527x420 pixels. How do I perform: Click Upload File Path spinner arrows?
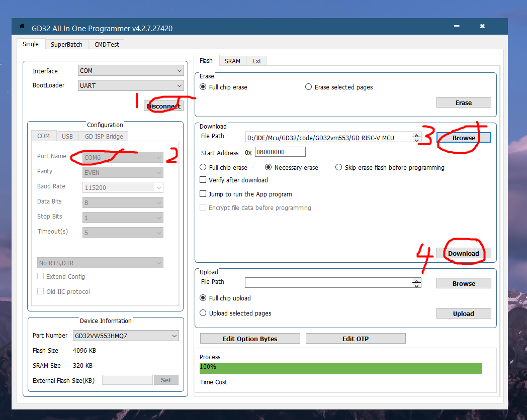(x=416, y=283)
